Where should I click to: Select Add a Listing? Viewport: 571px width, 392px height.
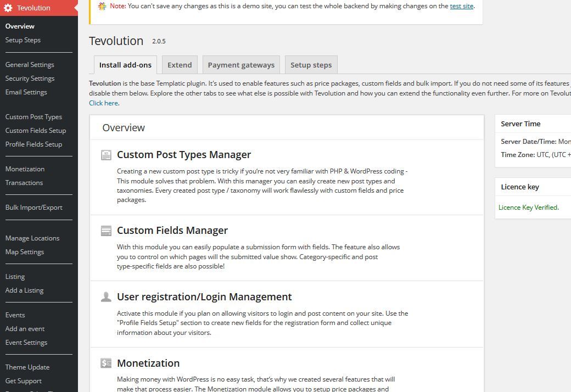[x=24, y=290]
